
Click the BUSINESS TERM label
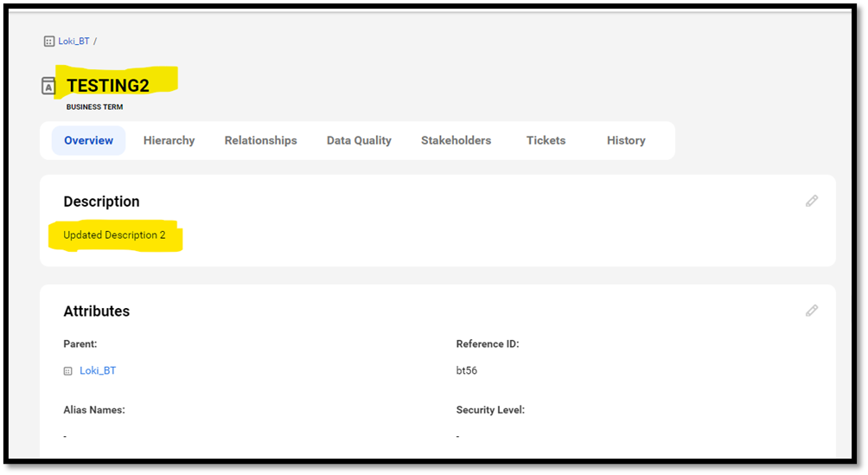[x=94, y=107]
